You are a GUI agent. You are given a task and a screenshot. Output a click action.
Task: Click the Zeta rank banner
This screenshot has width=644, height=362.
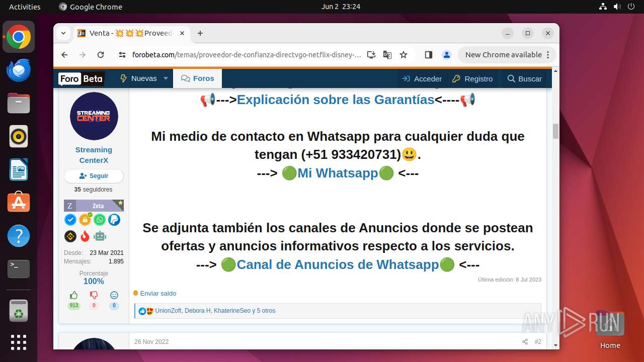point(94,206)
